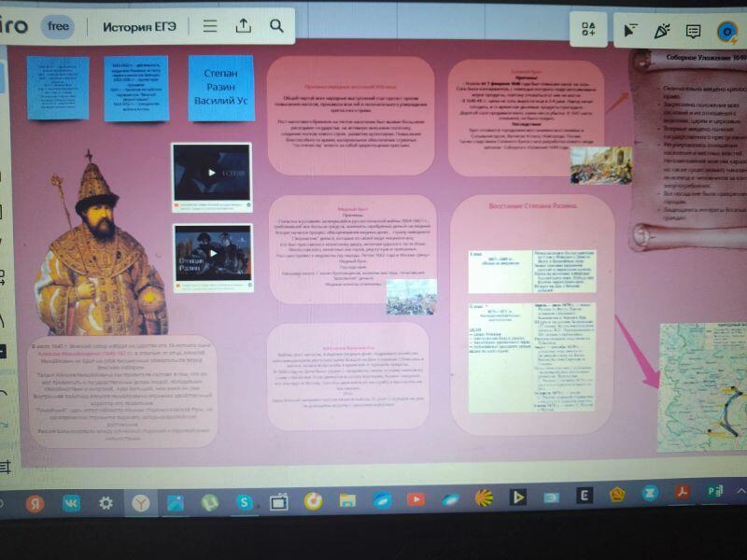Open VK icon in the taskbar
This screenshot has height=560, width=747.
71,502
